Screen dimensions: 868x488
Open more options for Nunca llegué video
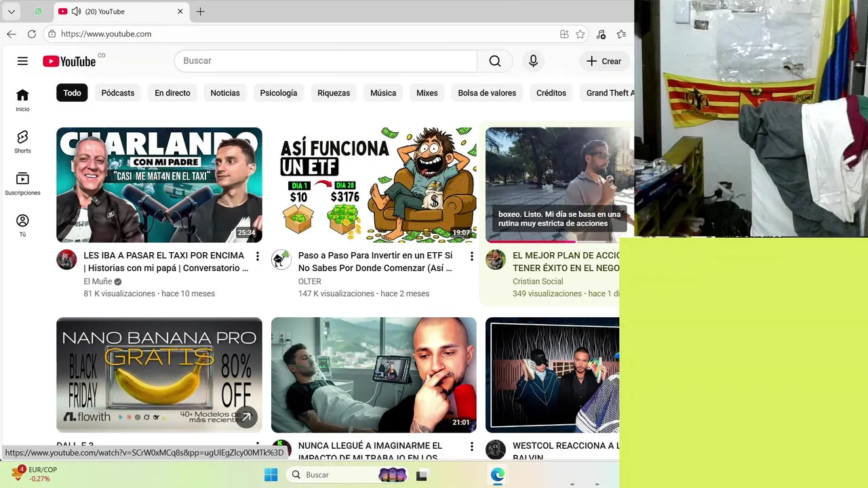(x=472, y=447)
